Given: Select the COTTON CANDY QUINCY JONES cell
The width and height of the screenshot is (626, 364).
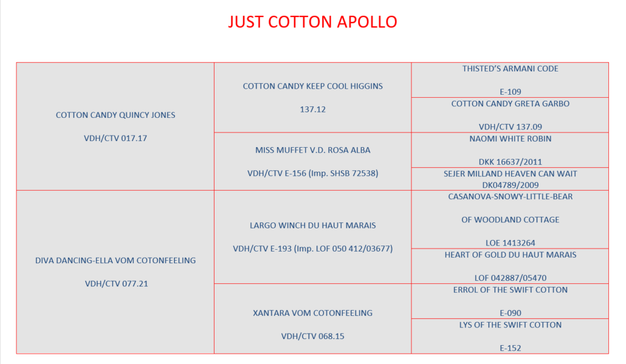Looking at the screenshot, I should [116, 126].
